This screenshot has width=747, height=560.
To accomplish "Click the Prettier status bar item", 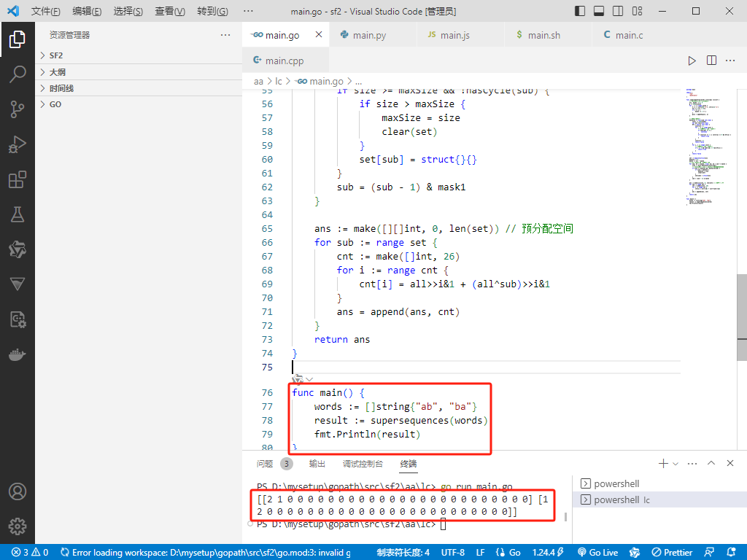I will point(672,553).
